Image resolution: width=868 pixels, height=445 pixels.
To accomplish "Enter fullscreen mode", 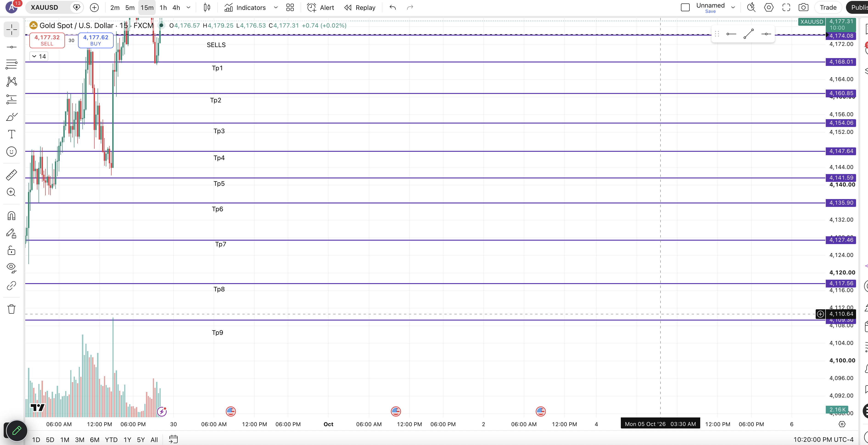I will click(786, 7).
